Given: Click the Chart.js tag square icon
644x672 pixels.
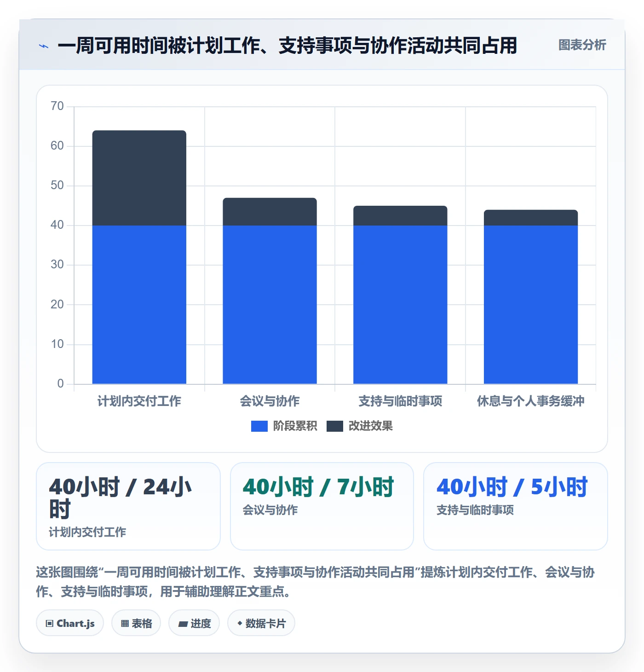Looking at the screenshot, I should tap(50, 624).
